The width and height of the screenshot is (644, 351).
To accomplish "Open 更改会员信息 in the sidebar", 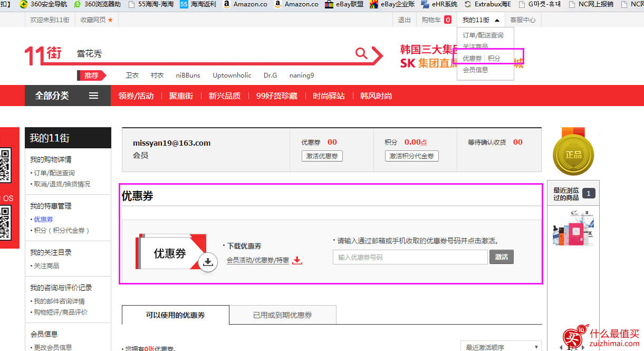I will click(53, 347).
